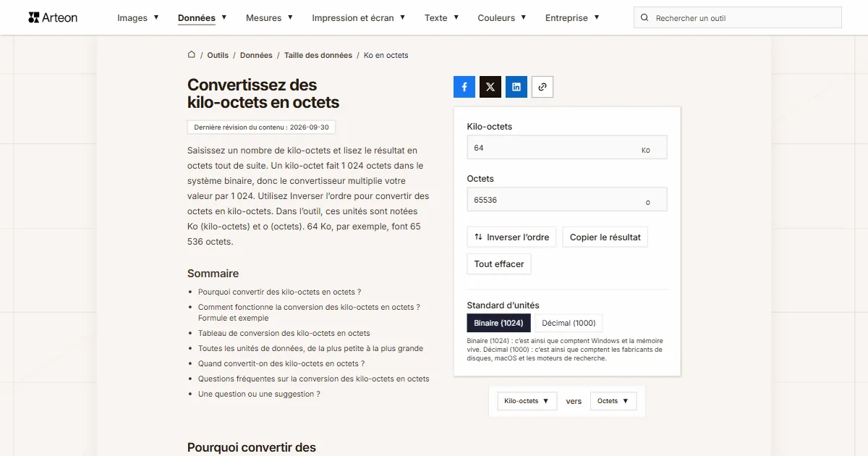Viewport: 868px width, 456px height.
Task: Click the Tout effacer button
Action: [499, 264]
